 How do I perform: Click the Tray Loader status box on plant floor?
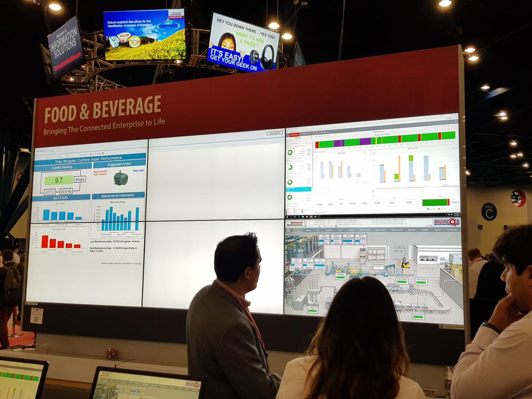click(421, 281)
